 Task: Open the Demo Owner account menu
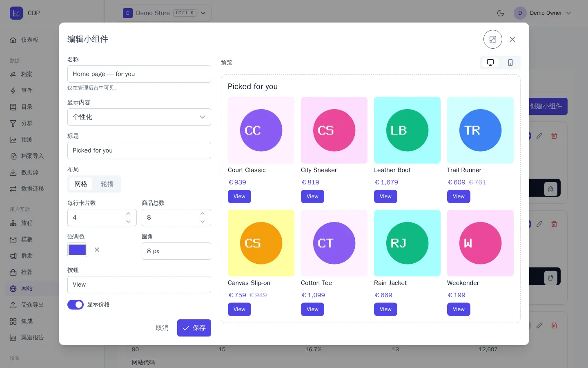(x=543, y=13)
